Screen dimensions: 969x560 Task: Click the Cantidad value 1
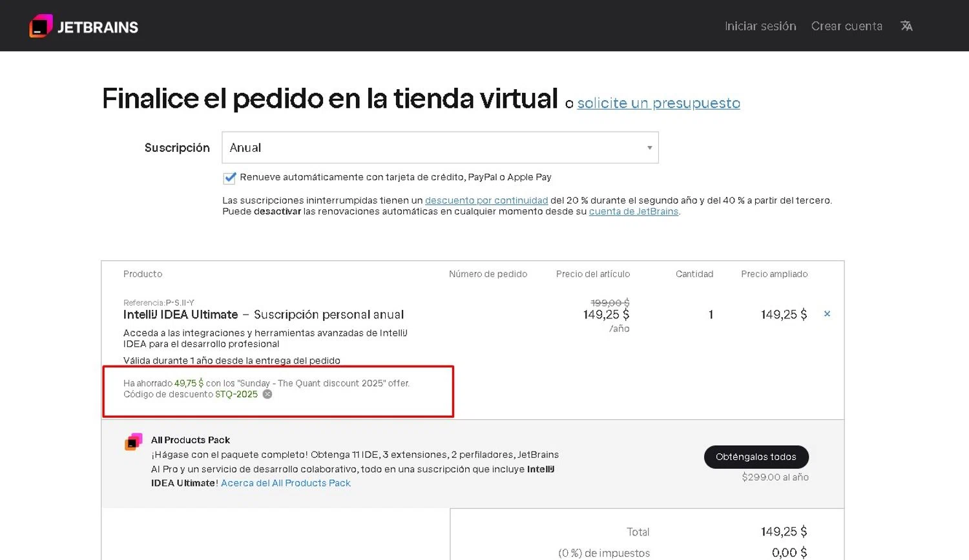pos(711,315)
